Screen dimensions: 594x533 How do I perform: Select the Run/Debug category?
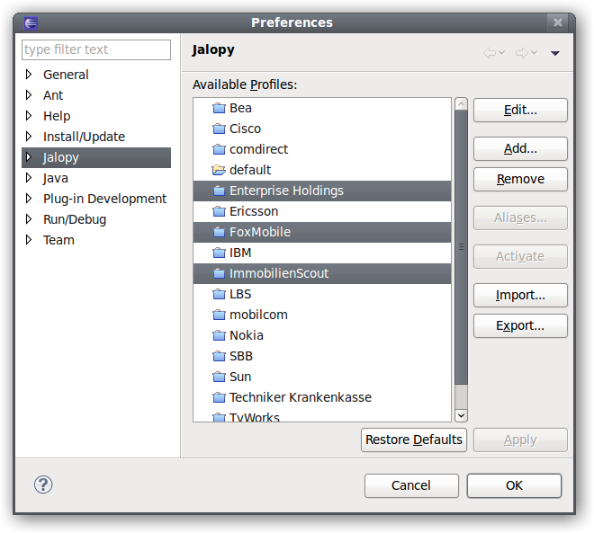[75, 220]
